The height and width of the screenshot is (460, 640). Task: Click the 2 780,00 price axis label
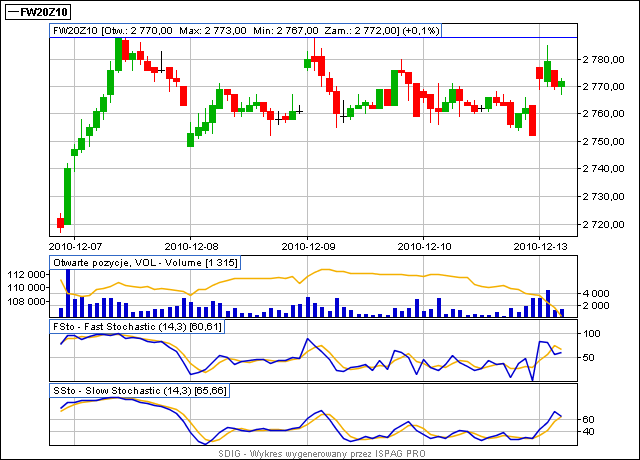click(604, 60)
